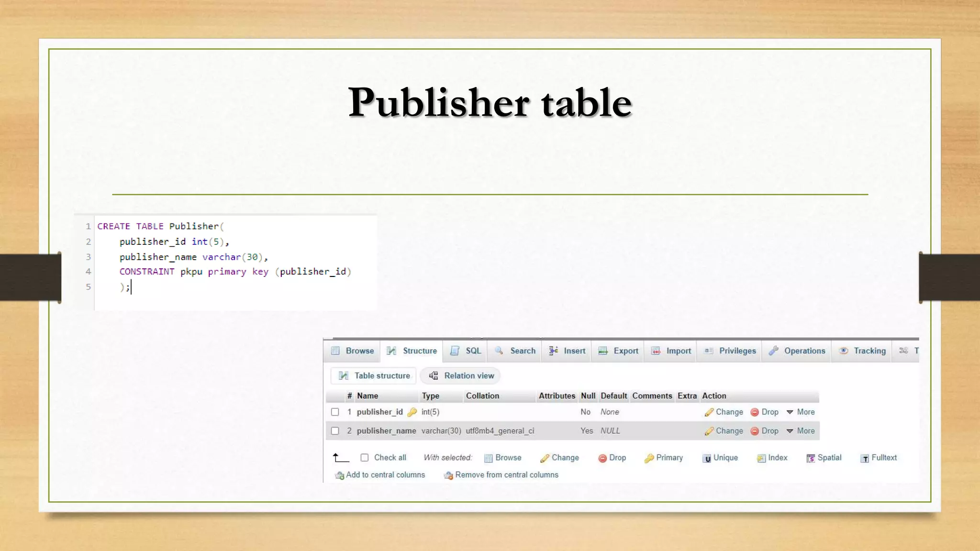Click the Relation view icon
980x551 pixels.
point(434,375)
